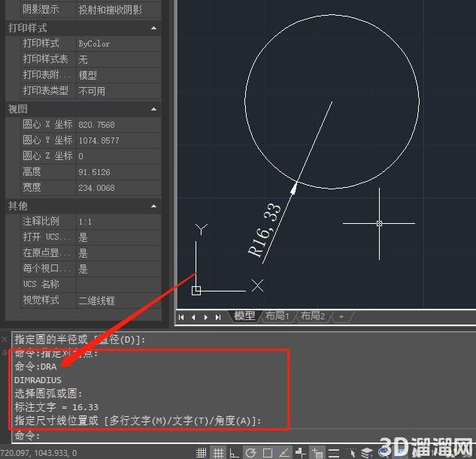Open 打印样式表 value 无
476x459 pixels.
pos(119,59)
